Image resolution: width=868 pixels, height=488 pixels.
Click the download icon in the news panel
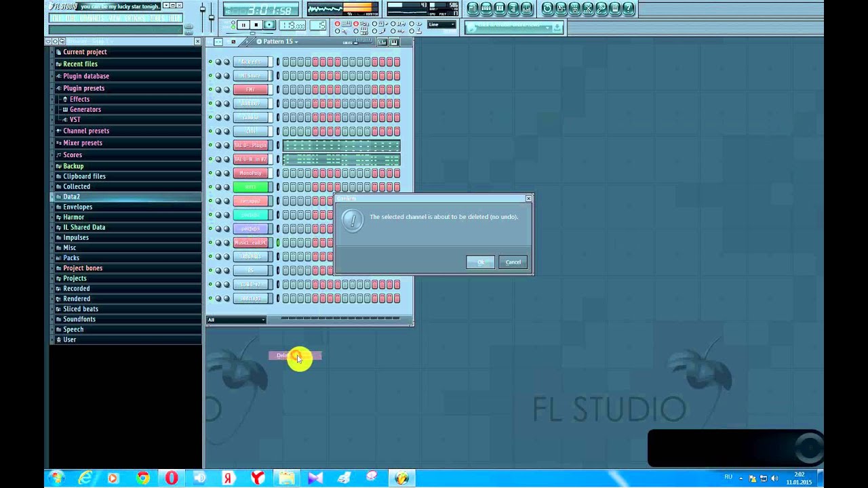pos(557,28)
